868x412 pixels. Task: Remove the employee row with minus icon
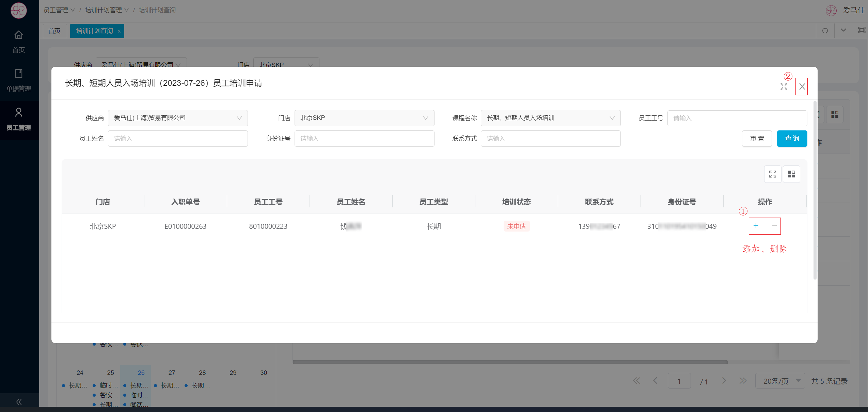coord(774,226)
